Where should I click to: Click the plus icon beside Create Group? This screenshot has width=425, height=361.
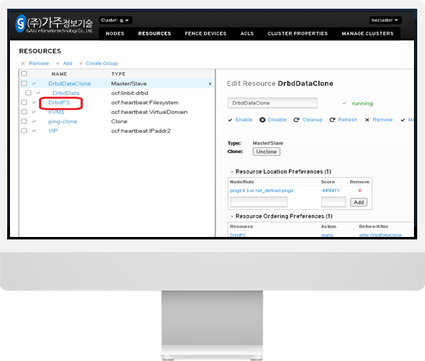[81, 63]
